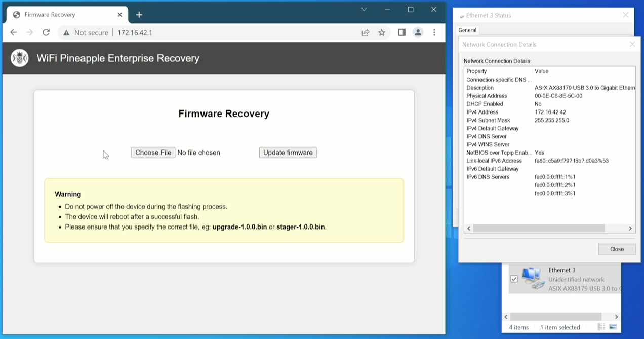The height and width of the screenshot is (339, 644).
Task: Click the Description property row
Action: pyautogui.click(x=549, y=88)
